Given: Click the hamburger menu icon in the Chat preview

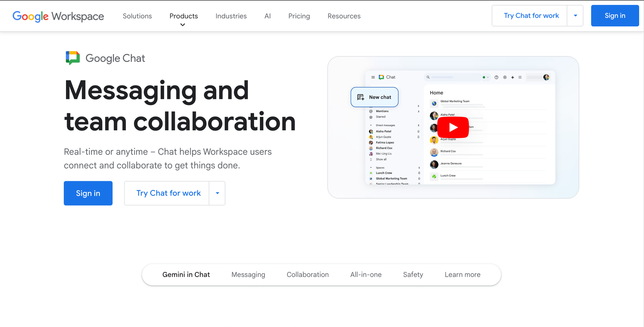Looking at the screenshot, I should (x=373, y=77).
